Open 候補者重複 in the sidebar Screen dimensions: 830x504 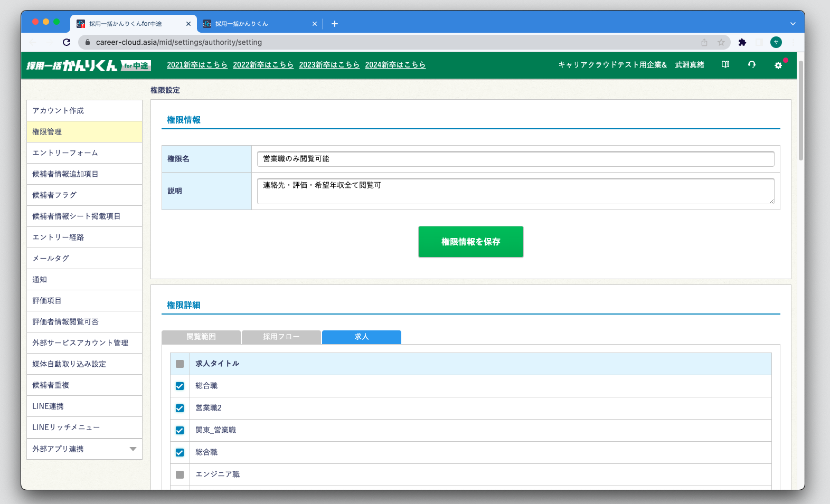[x=84, y=385]
